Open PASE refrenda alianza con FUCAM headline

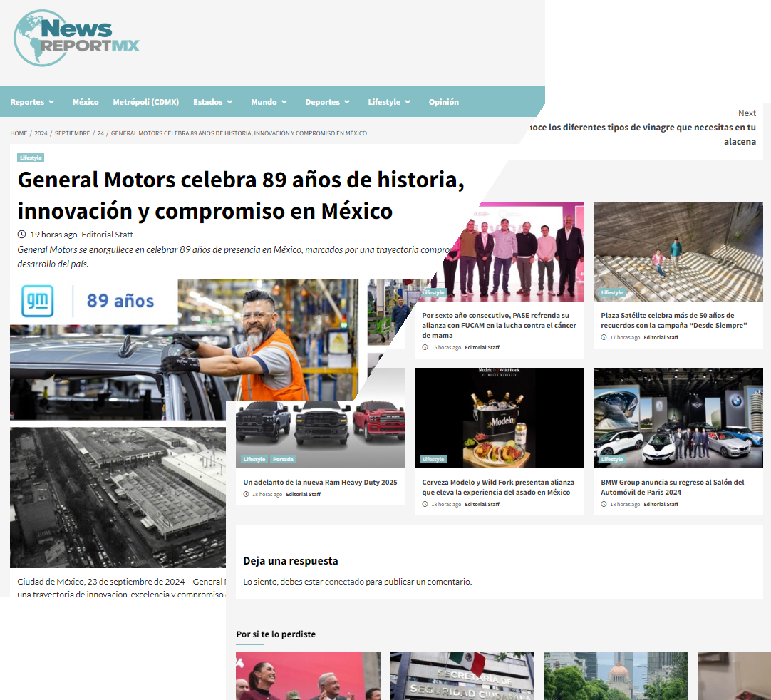[499, 325]
